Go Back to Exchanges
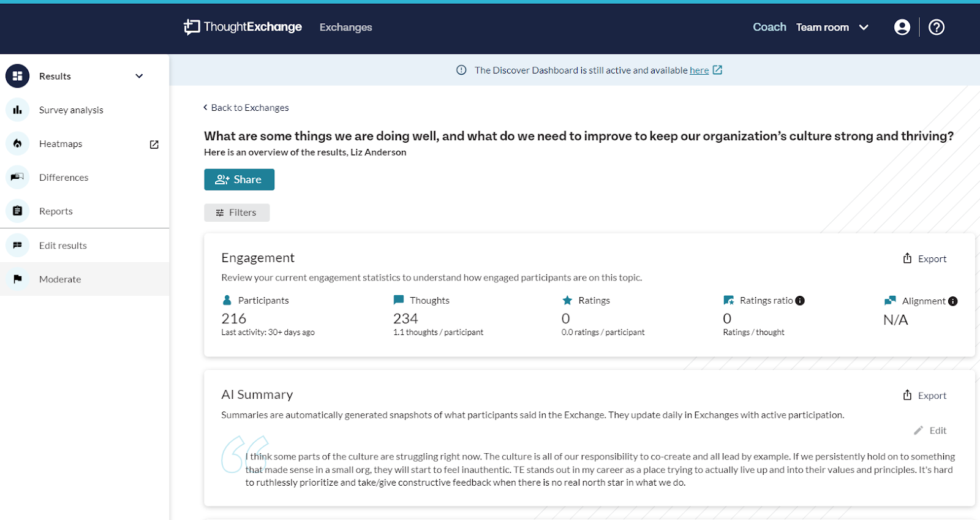 246,107
